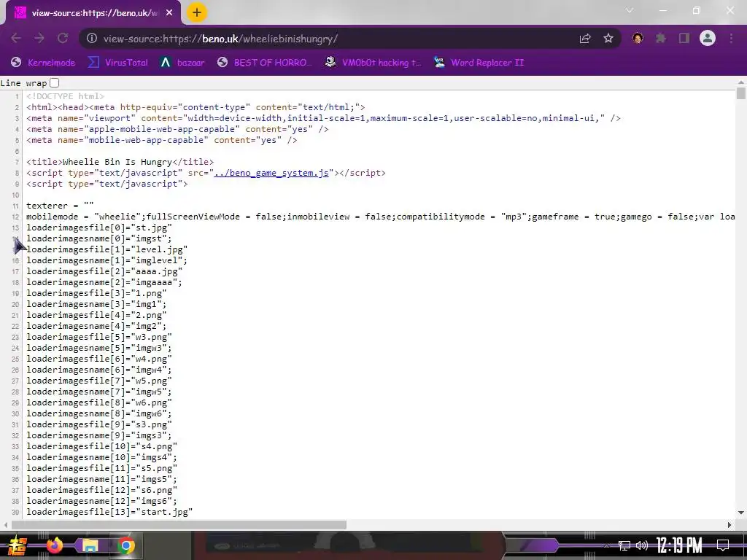Click the horizontal scrollbar thumb

[179, 525]
